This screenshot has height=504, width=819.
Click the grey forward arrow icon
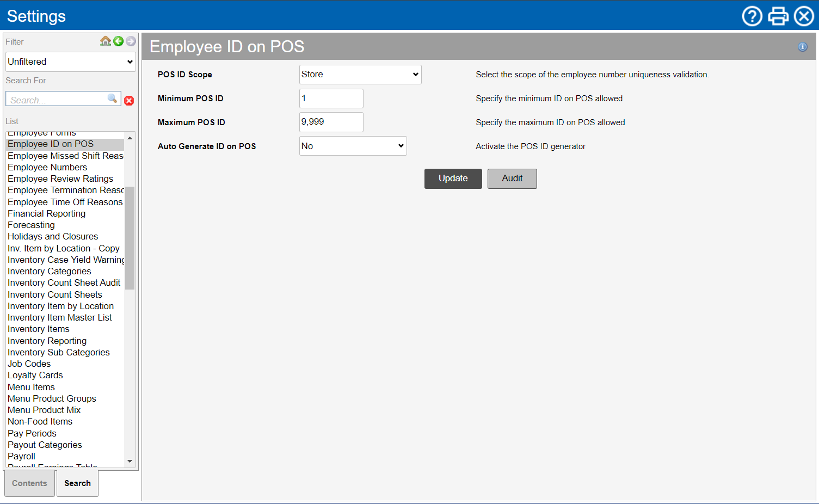pos(131,41)
